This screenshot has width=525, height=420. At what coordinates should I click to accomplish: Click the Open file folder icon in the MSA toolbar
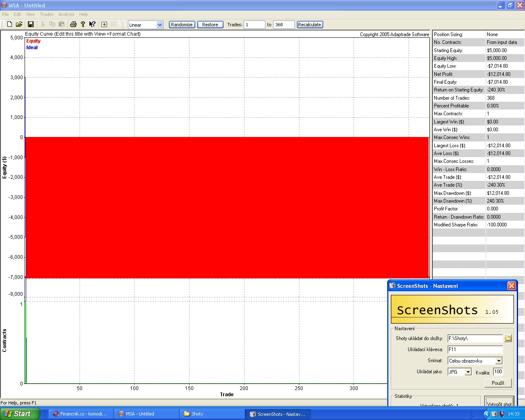(x=19, y=25)
